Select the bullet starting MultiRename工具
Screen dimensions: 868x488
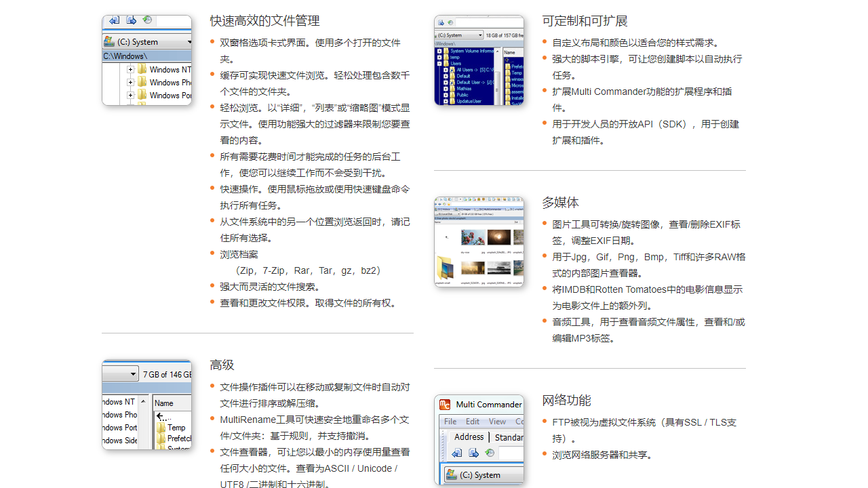pyautogui.click(x=315, y=428)
